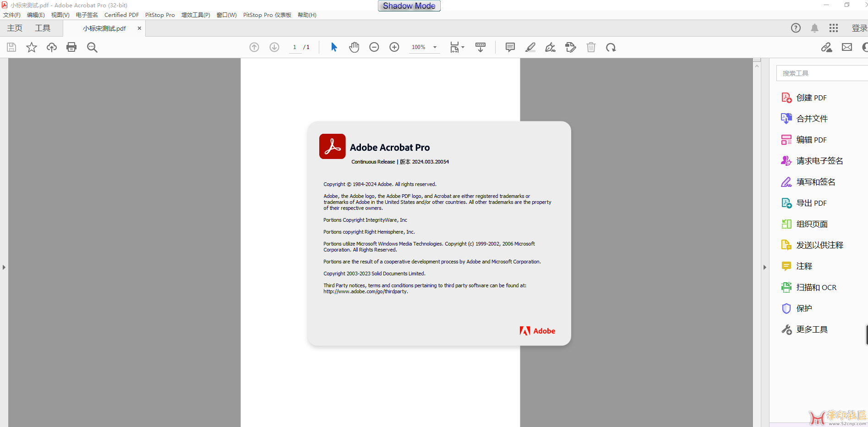Screen dimensions: 868x427
Task: Open the 发送以供注释 tool
Action: coord(812,245)
